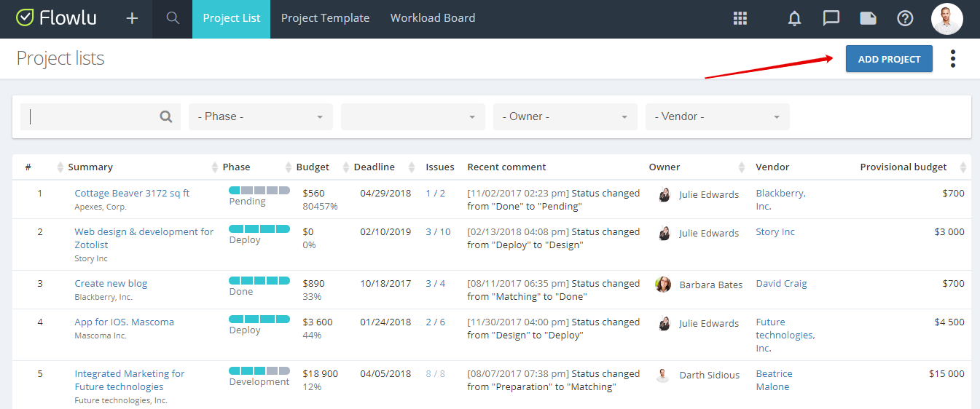Click provisional budget $15 000

[x=946, y=374]
